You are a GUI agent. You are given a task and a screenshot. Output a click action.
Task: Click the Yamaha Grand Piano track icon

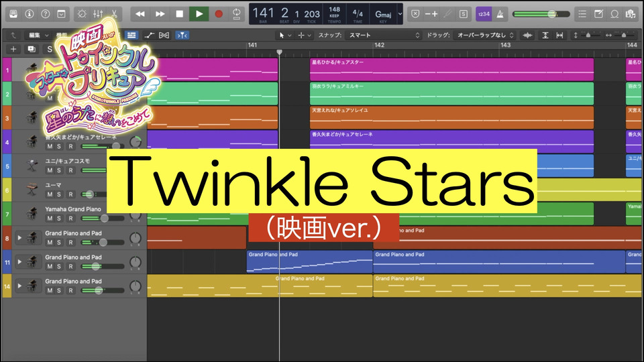tap(32, 213)
